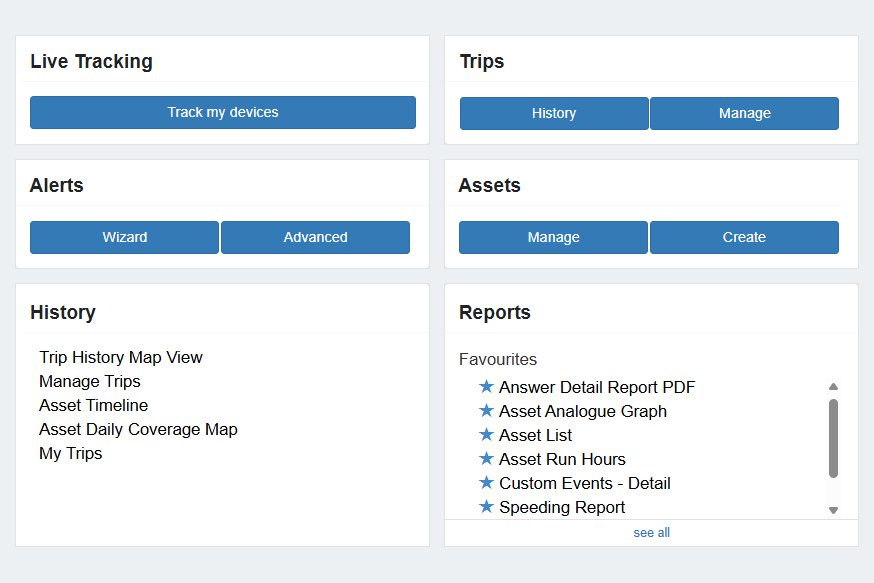Viewport: 874px width, 583px height.
Task: Click the star beside Asset Analogue Graph
Action: [486, 410]
